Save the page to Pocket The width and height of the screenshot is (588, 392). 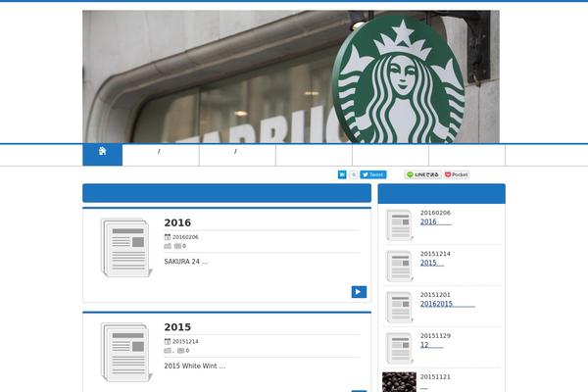pyautogui.click(x=457, y=174)
